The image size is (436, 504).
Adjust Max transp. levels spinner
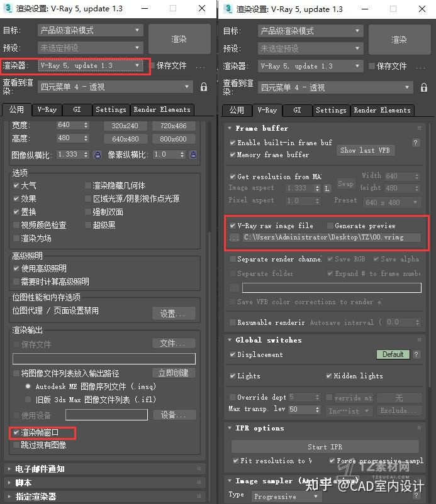(x=317, y=410)
